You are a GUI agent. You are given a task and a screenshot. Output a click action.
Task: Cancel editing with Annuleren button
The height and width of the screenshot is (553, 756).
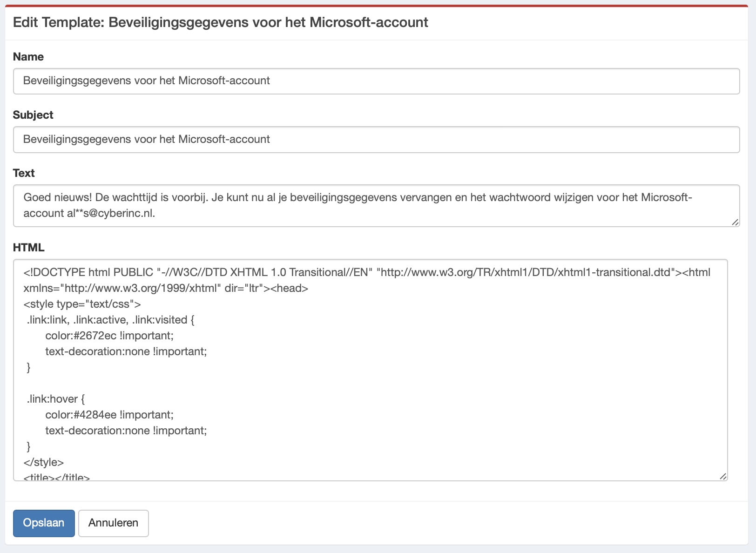114,523
